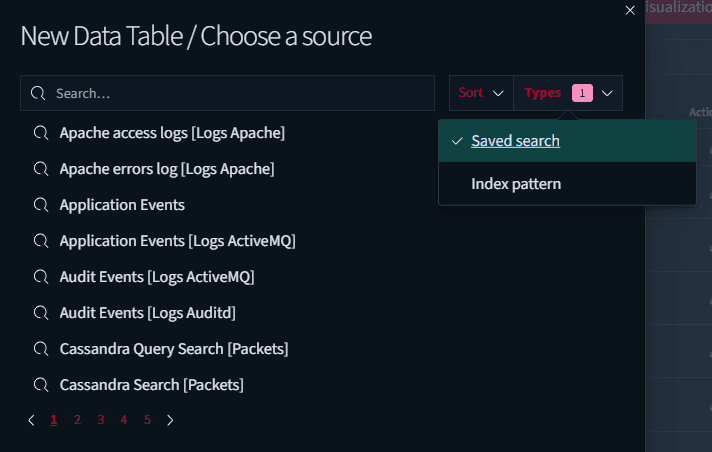Toggle the Types filter dropdown
The image size is (712, 452).
(568, 93)
